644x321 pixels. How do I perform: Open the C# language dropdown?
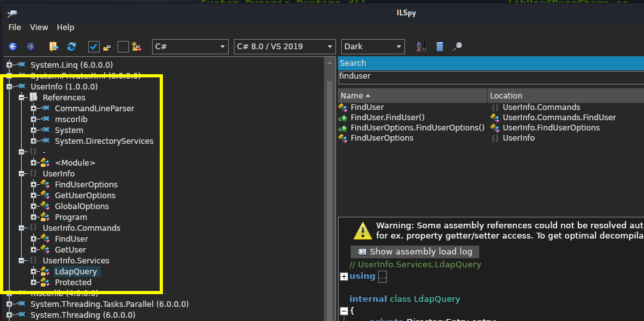[x=190, y=47]
